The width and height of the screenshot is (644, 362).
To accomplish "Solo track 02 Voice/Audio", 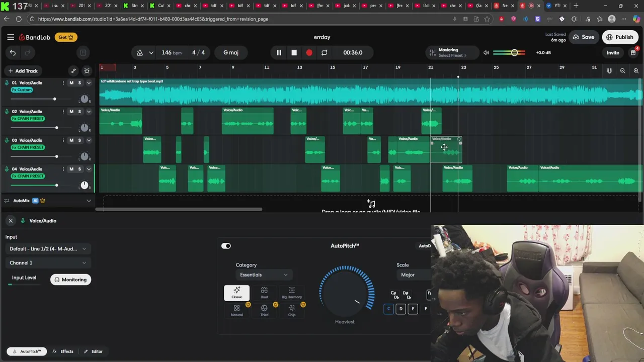I will (79, 112).
